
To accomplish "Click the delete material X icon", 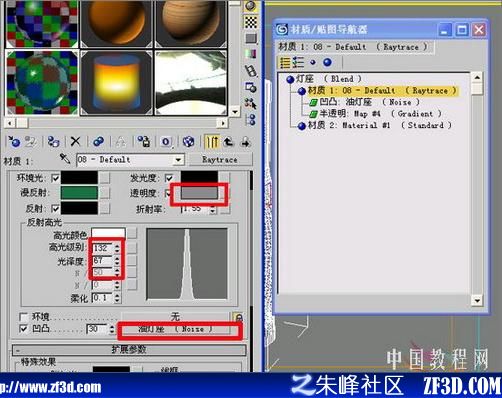I will coord(76,142).
